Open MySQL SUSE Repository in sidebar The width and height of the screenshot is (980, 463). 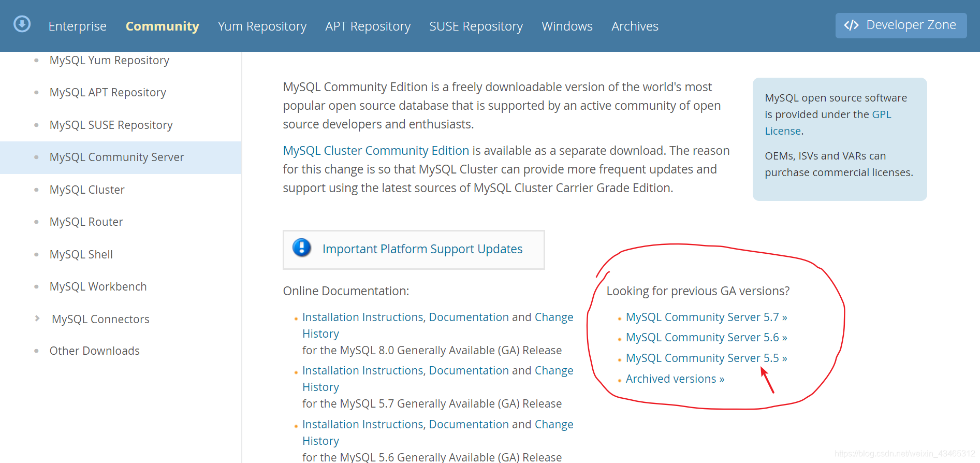coord(111,125)
